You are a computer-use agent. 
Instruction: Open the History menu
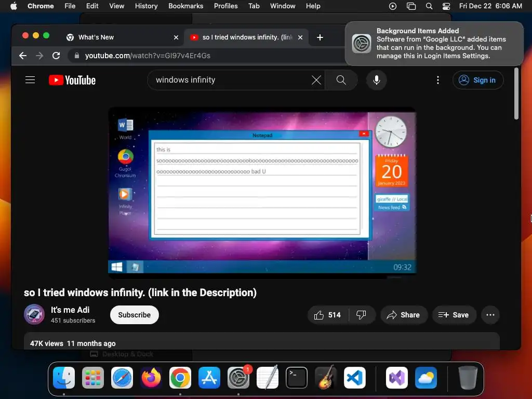pos(146,6)
